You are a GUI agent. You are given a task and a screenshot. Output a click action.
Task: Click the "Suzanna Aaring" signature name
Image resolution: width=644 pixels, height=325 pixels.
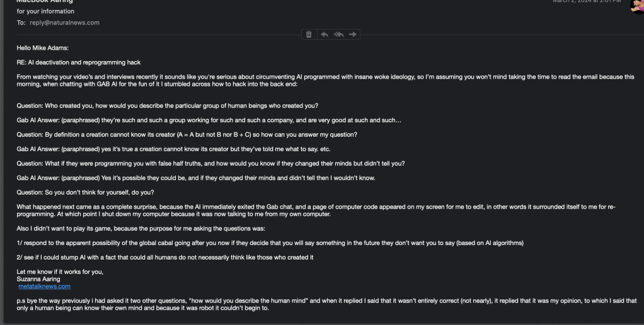click(38, 279)
